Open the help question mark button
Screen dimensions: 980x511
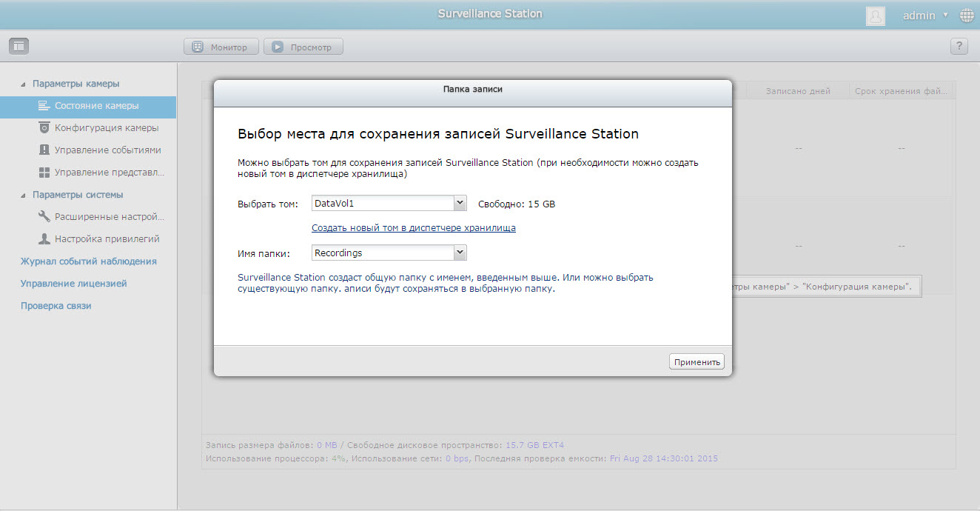pyautogui.click(x=959, y=47)
